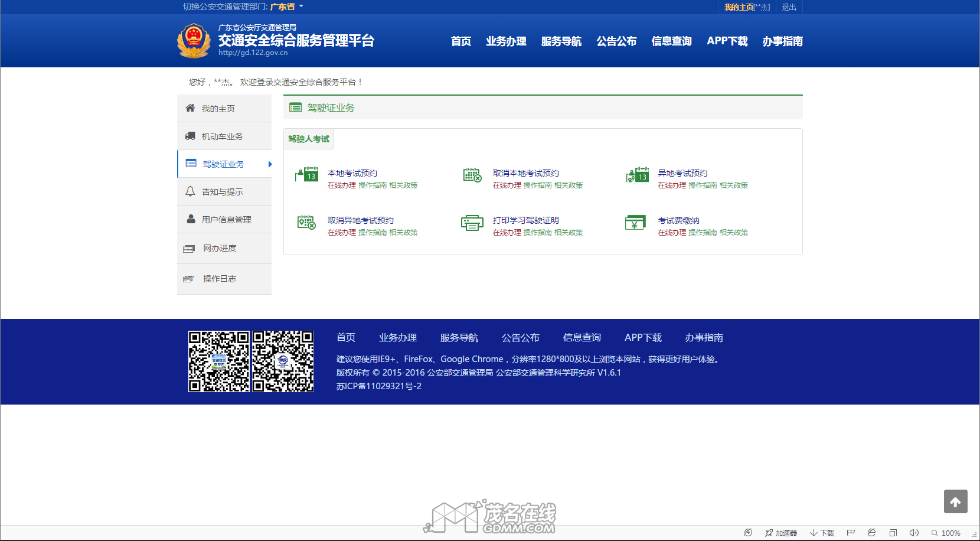Screen dimensions: 980x541
Task: Open the 广东省 department dropdown
Action: [x=287, y=6]
